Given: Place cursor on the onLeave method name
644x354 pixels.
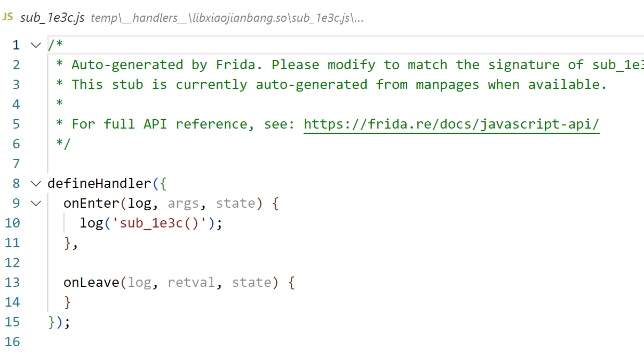Looking at the screenshot, I should 91,283.
